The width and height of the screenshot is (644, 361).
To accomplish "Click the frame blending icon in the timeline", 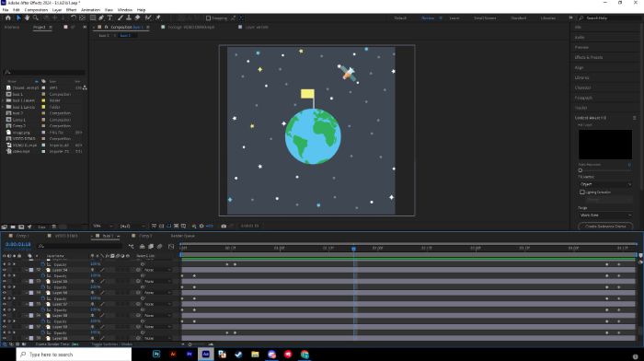I will point(151,246).
